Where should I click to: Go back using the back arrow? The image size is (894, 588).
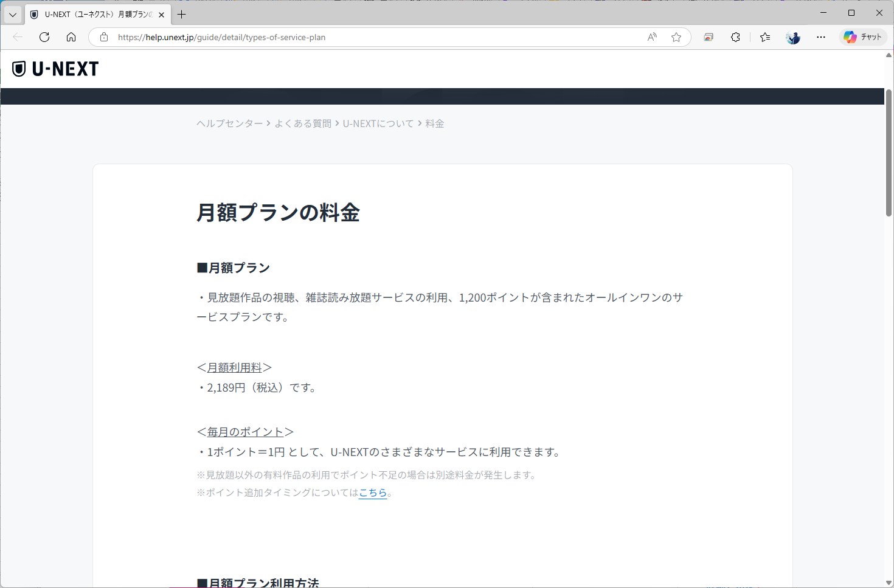point(16,37)
